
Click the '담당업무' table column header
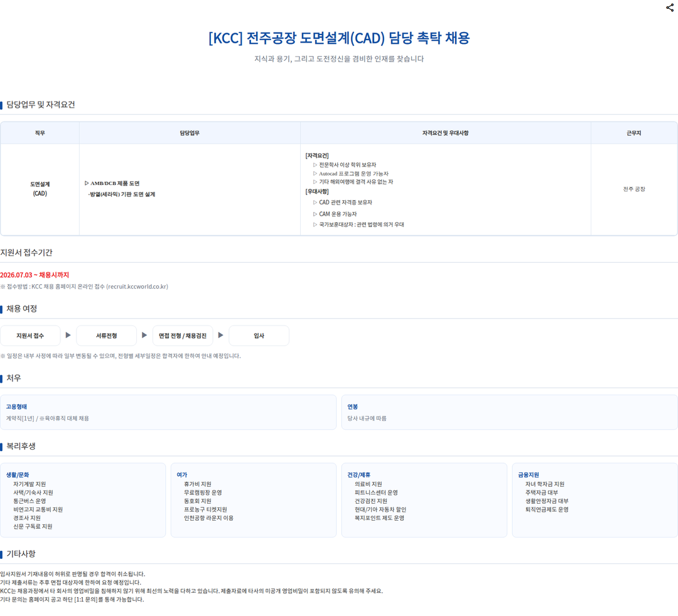[190, 133]
